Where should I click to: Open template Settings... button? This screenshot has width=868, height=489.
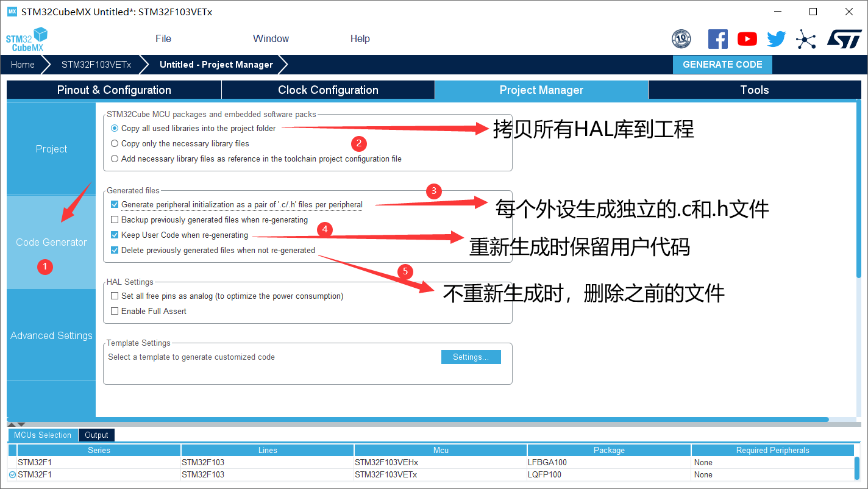[471, 357]
